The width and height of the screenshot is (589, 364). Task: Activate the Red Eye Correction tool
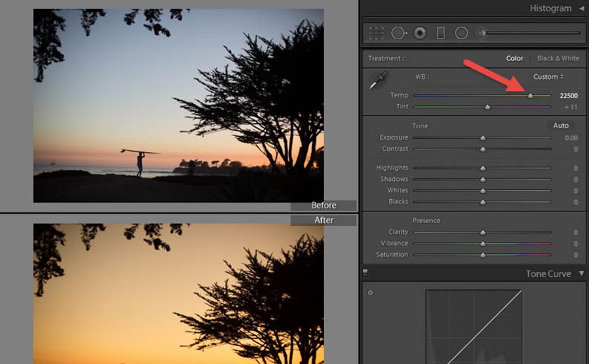(x=420, y=33)
